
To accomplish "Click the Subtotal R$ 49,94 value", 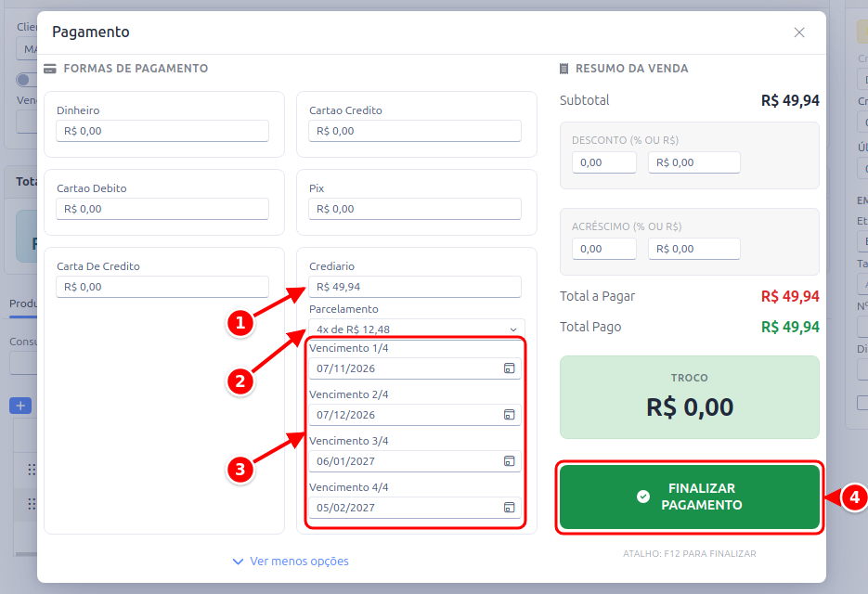I will pos(790,101).
